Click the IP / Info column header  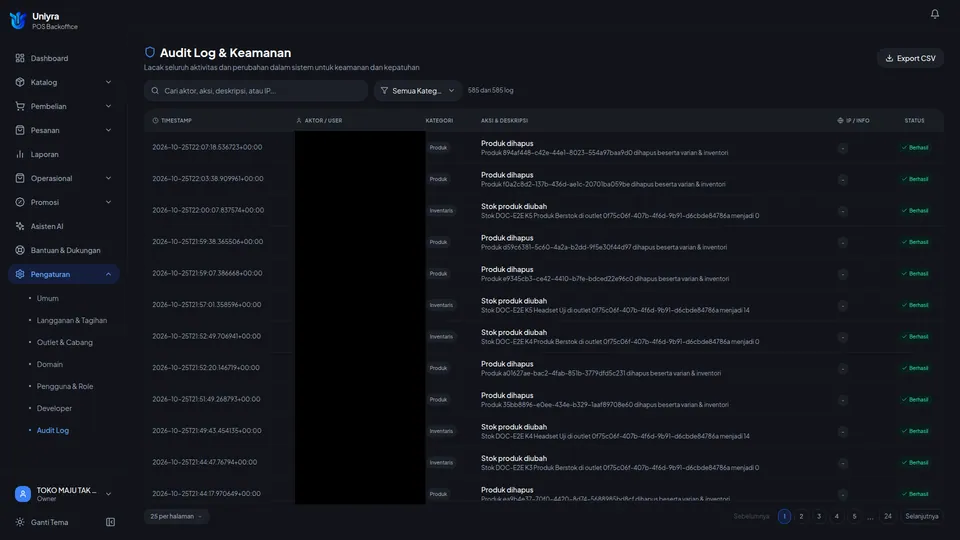pyautogui.click(x=853, y=121)
